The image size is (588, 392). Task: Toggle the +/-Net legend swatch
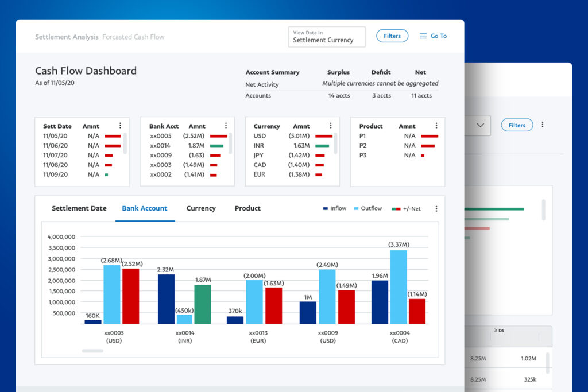click(x=396, y=209)
